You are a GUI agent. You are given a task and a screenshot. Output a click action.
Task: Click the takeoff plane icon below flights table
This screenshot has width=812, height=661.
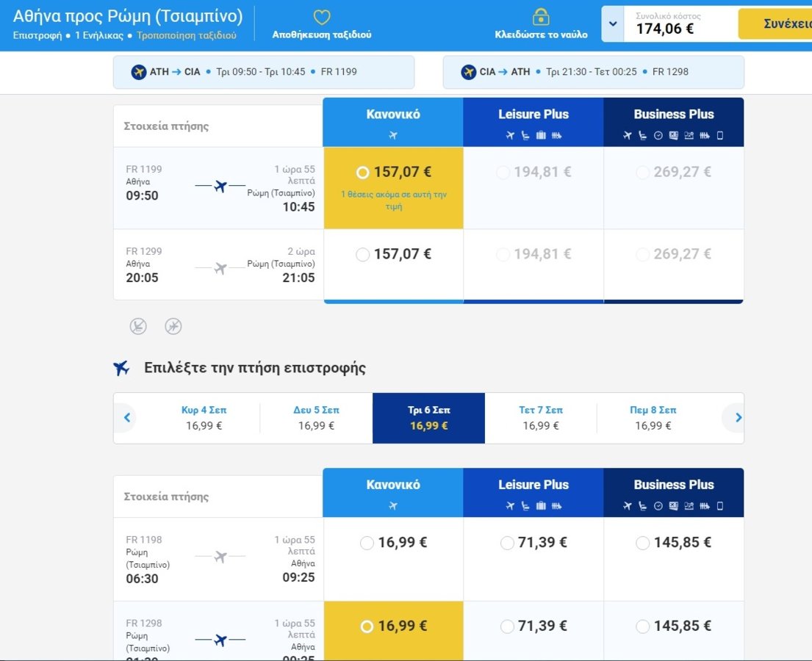point(173,326)
